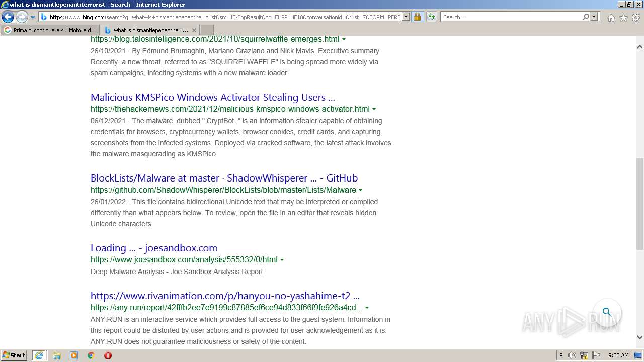Viewport: 644px width, 362px height.
Task: Open BlockLists/Malware ShadowWhisperer GitHub result
Action: pos(224,178)
